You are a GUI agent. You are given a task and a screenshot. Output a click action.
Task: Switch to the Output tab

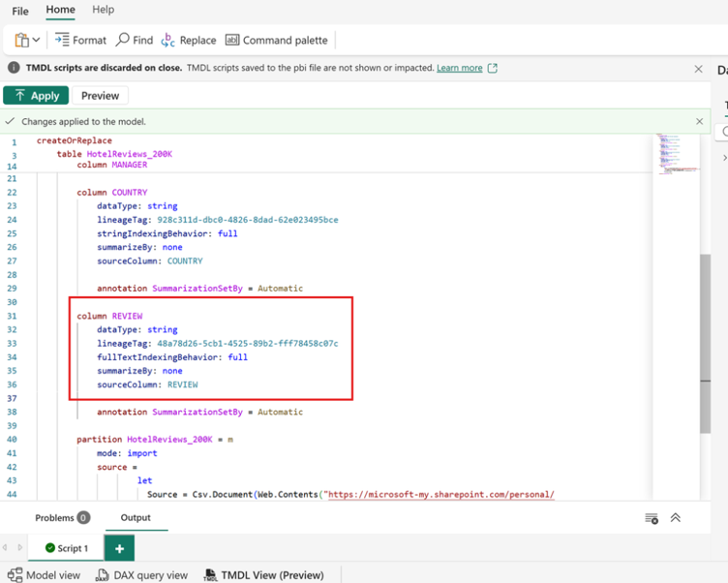point(136,517)
